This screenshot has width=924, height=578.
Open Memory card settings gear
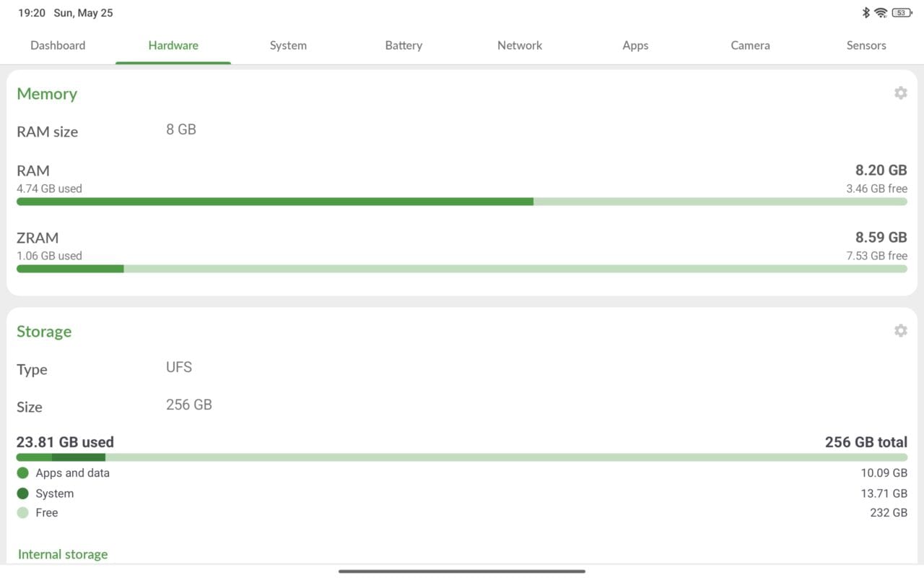point(900,93)
